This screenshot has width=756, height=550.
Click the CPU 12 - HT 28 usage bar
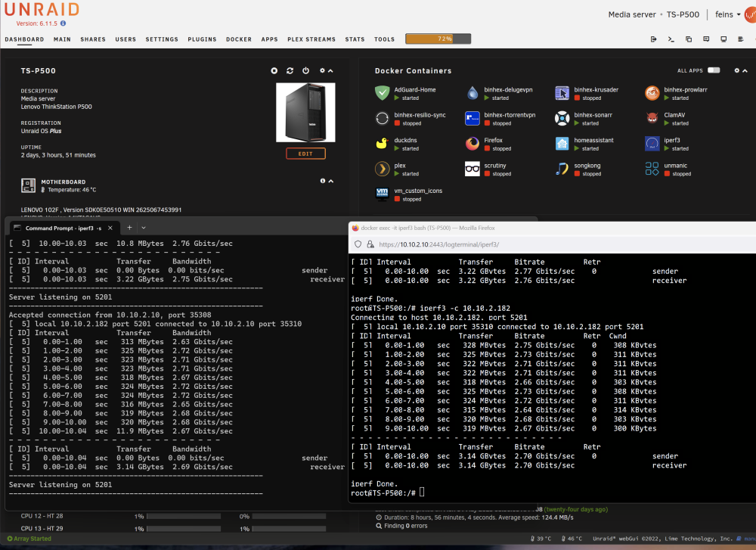[x=184, y=516]
